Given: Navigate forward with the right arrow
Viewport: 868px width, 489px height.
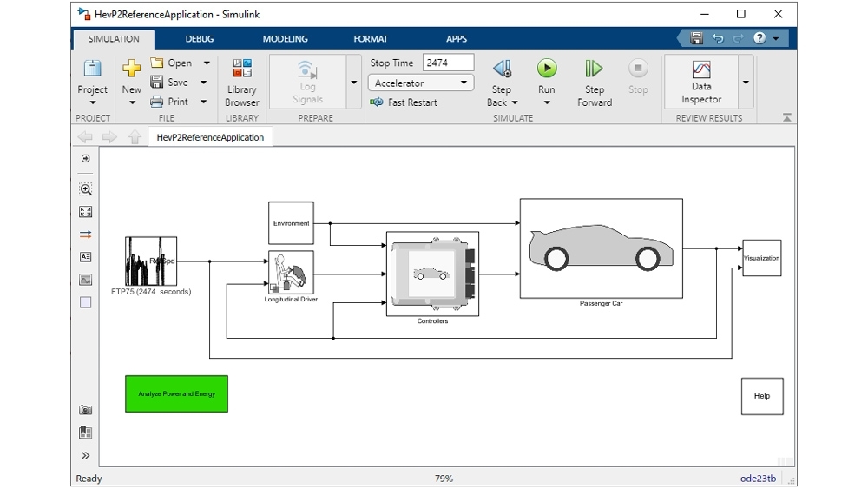Looking at the screenshot, I should pos(109,136).
